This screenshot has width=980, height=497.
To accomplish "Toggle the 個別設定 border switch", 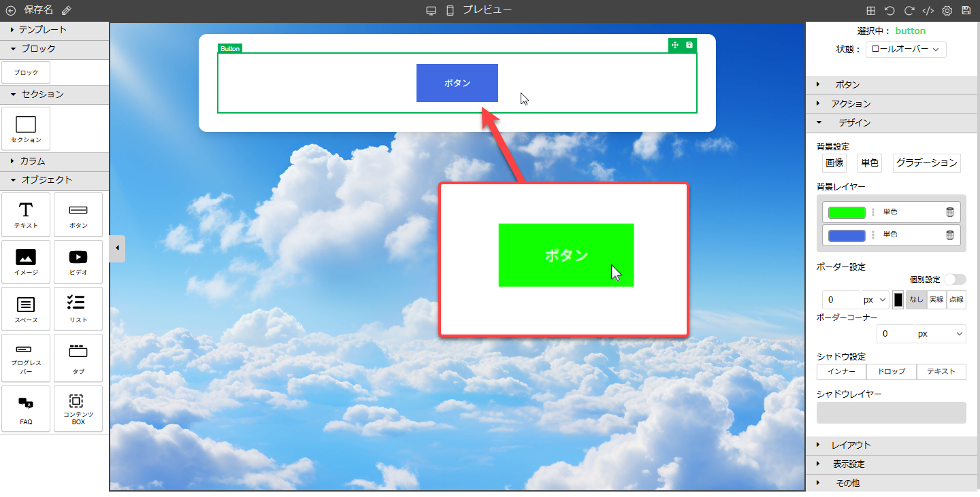I will tap(955, 279).
